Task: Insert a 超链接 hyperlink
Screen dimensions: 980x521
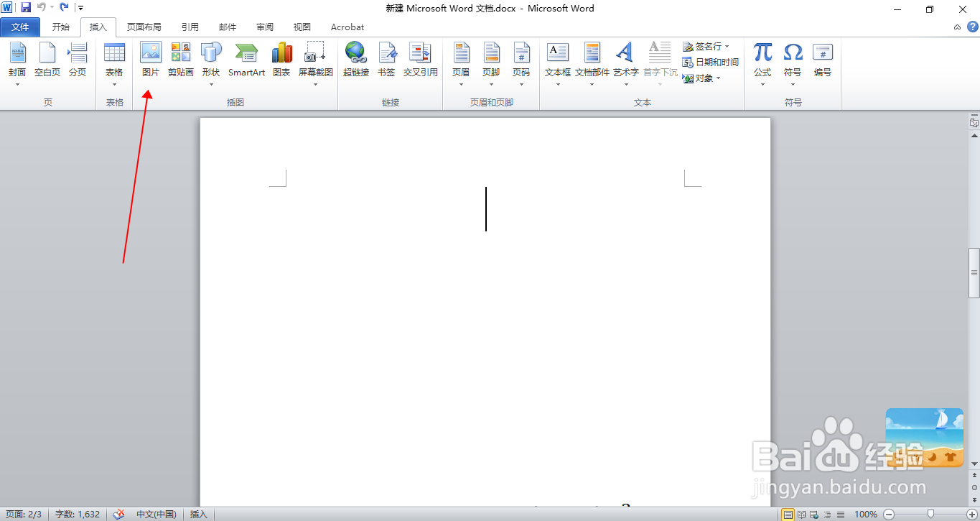Action: (x=356, y=59)
